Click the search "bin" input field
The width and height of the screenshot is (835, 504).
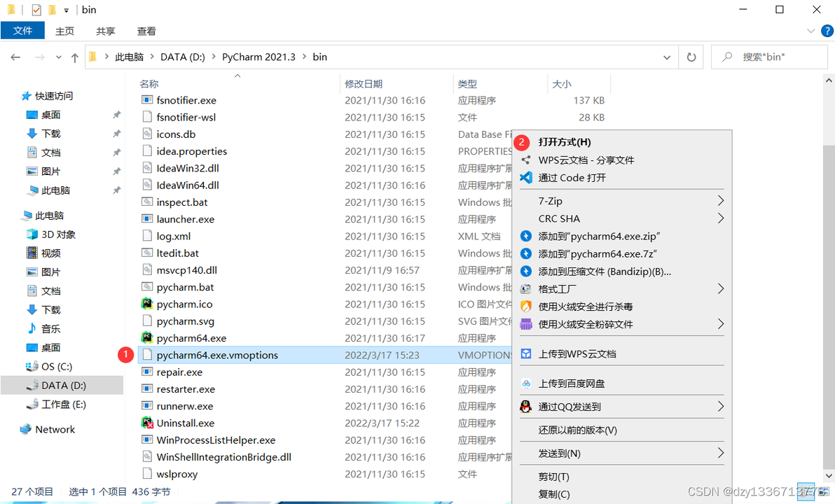769,57
